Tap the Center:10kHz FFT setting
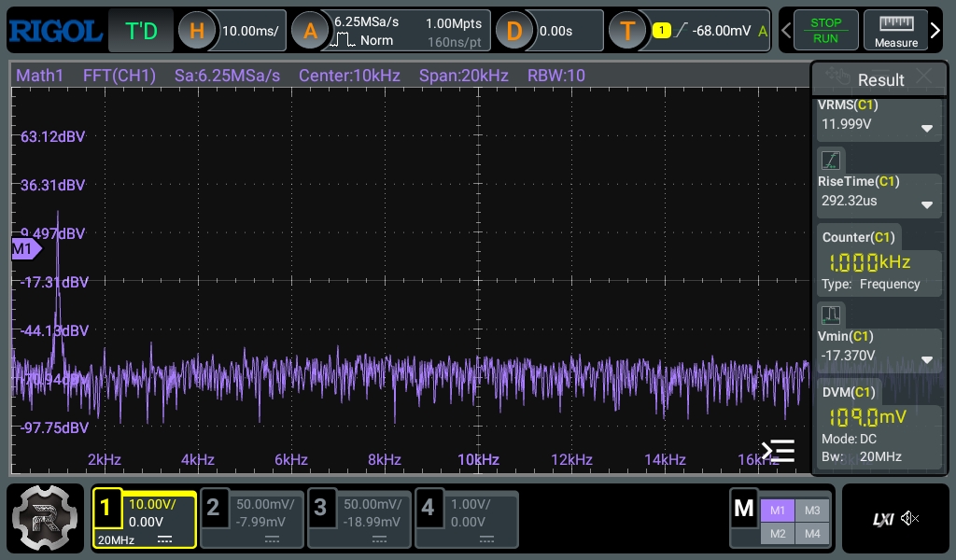This screenshot has height=560, width=956. [349, 76]
